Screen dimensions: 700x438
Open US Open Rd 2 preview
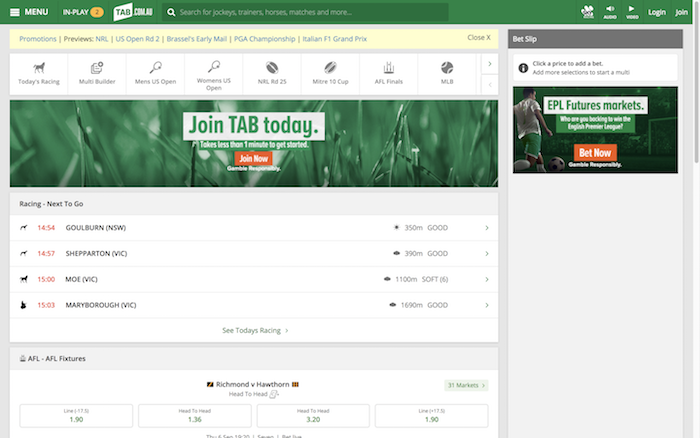(x=138, y=39)
